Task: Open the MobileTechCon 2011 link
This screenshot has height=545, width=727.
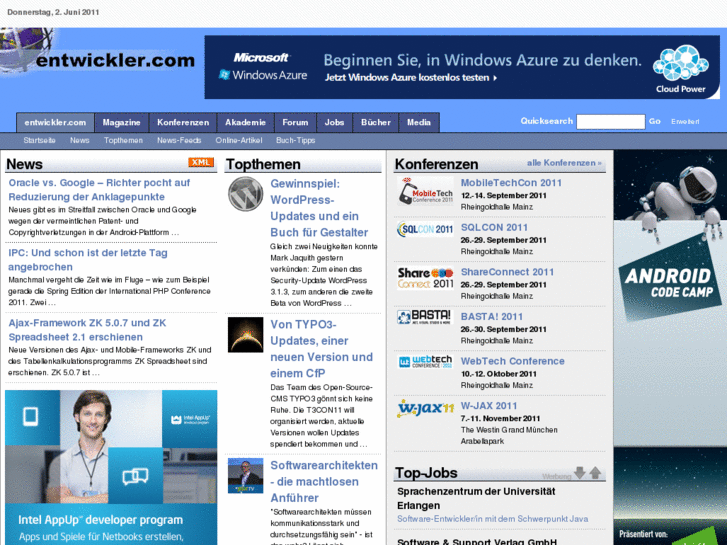Action: point(511,183)
